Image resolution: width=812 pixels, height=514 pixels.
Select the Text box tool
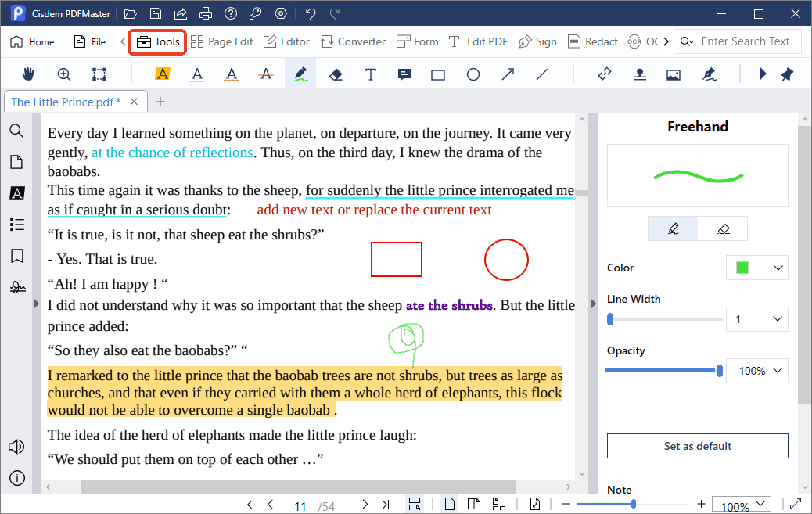coord(370,74)
